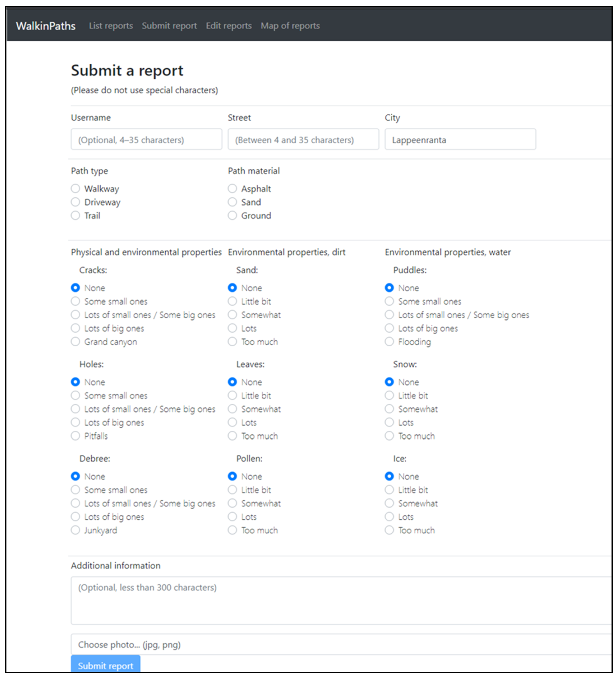Set Sand dirt level to Somewhat
Screen dimensions: 616x678
[x=232, y=315]
